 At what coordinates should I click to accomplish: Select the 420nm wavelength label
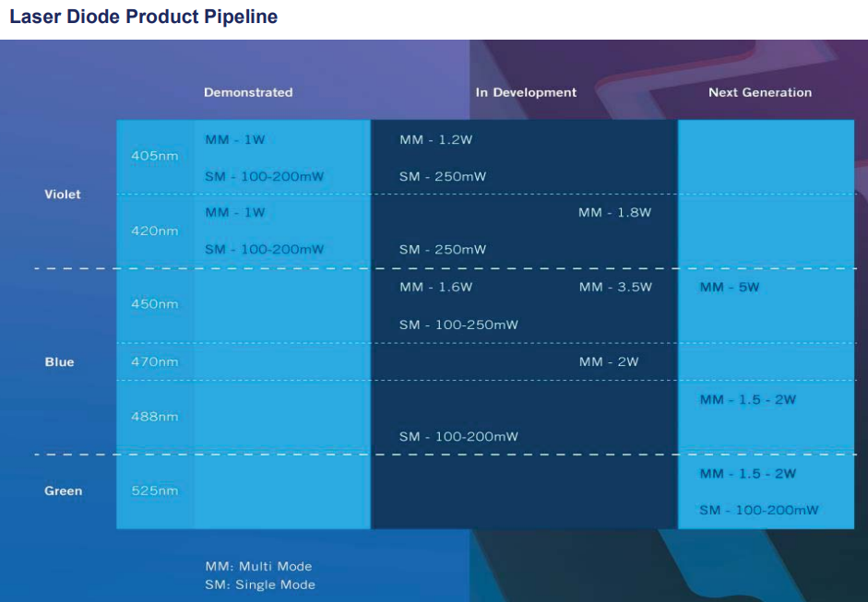[154, 230]
